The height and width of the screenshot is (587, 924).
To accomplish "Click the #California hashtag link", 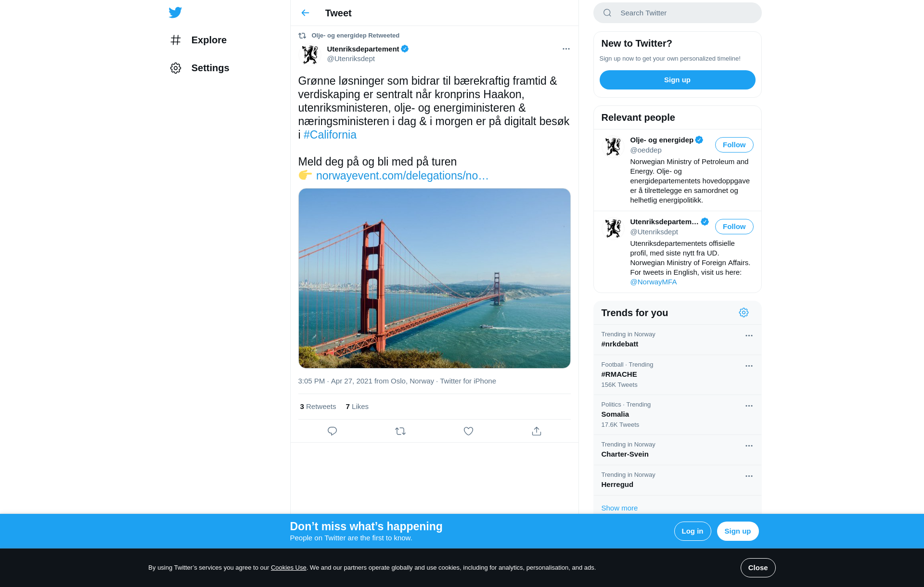I will [330, 135].
